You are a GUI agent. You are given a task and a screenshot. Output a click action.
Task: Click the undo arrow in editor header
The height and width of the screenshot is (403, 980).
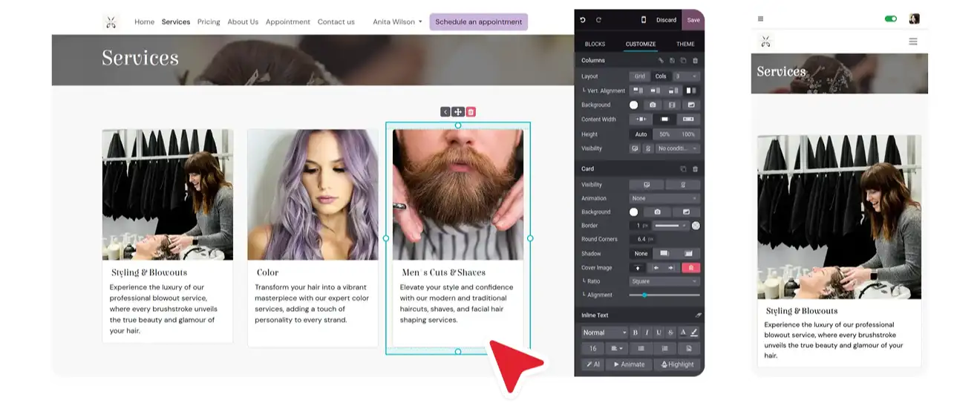click(x=583, y=20)
